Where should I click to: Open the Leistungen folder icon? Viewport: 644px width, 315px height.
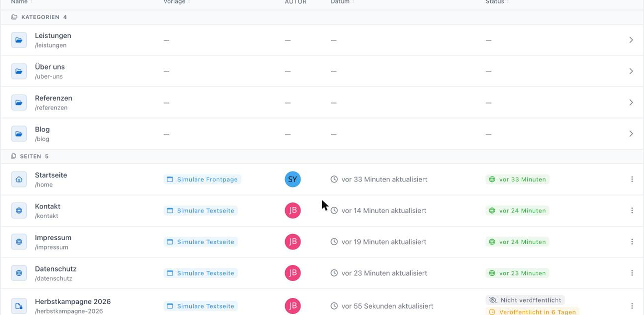(x=19, y=40)
